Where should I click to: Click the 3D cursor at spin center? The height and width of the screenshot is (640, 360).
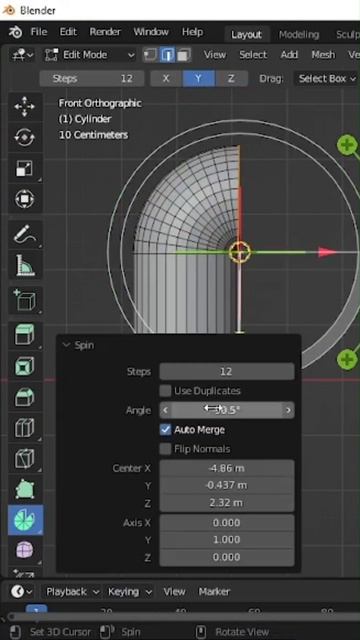(x=239, y=252)
